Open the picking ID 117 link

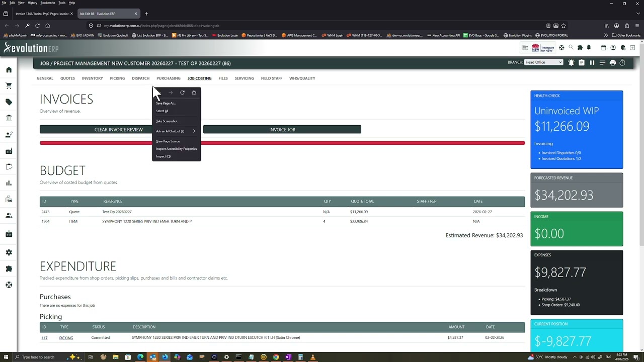[44, 338]
